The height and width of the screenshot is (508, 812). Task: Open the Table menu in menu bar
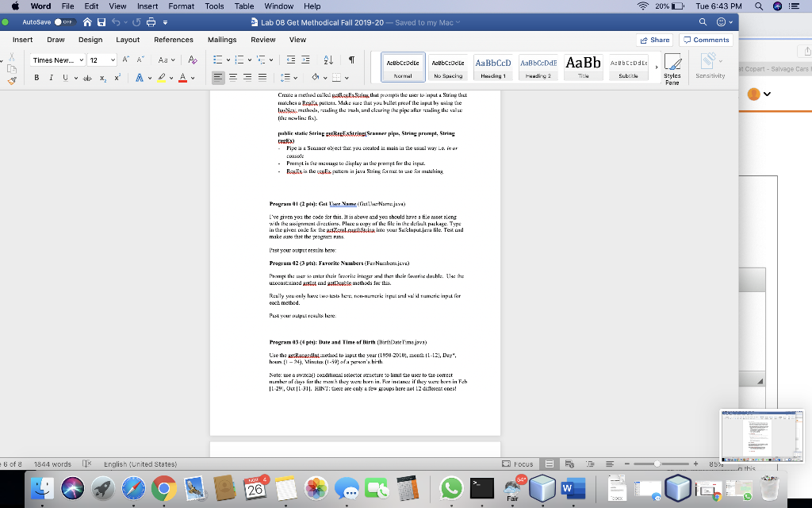[x=244, y=6]
